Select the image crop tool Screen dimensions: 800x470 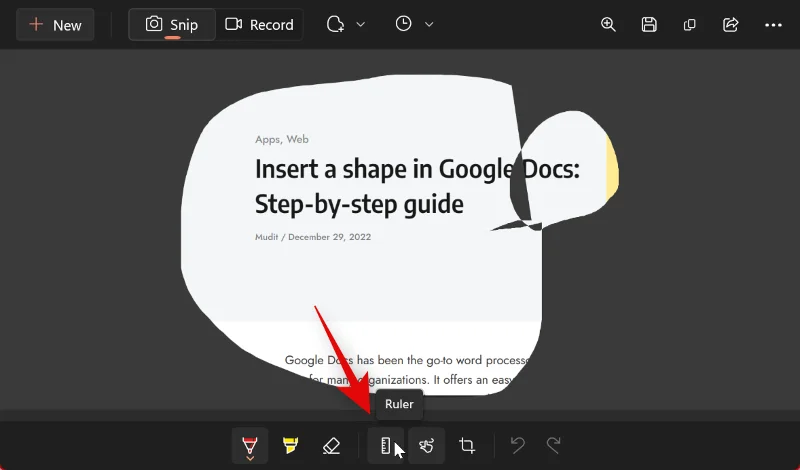467,446
